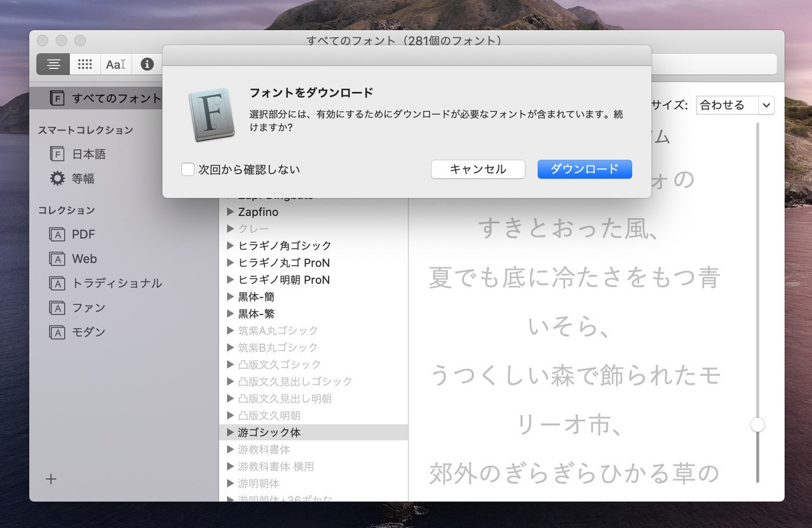Open the サイズ dropdown set to 合わせる

point(735,105)
